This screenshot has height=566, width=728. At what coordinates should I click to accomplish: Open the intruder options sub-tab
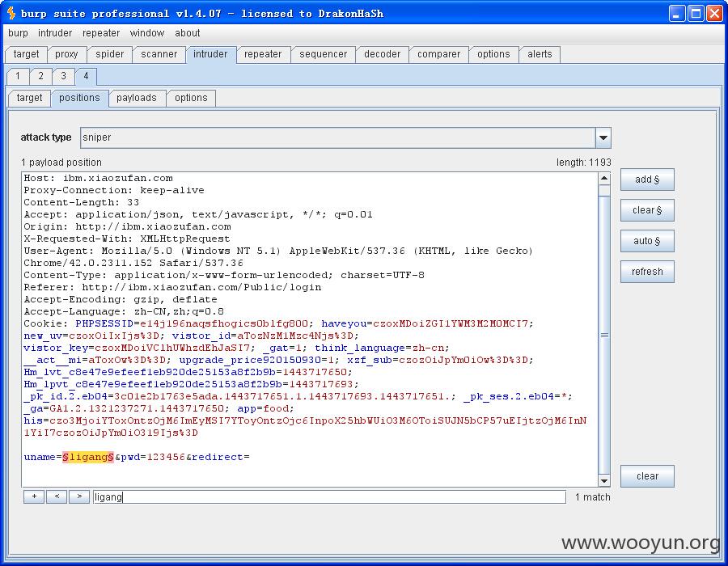(x=191, y=98)
